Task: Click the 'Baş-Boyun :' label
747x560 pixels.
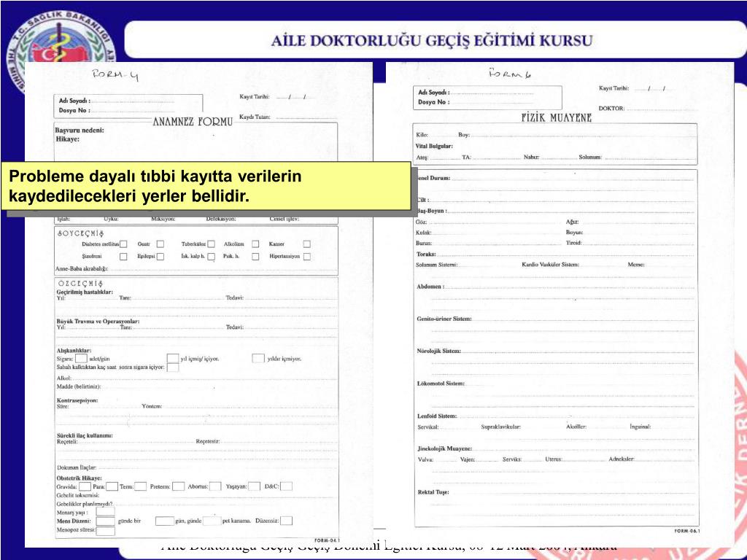Action: (x=432, y=211)
